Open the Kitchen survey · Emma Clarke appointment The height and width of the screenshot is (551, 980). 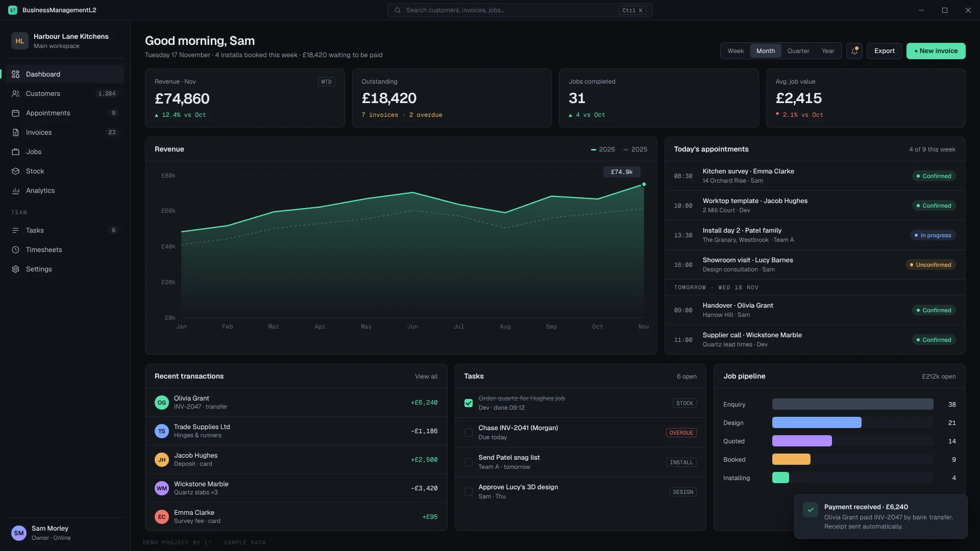point(815,176)
